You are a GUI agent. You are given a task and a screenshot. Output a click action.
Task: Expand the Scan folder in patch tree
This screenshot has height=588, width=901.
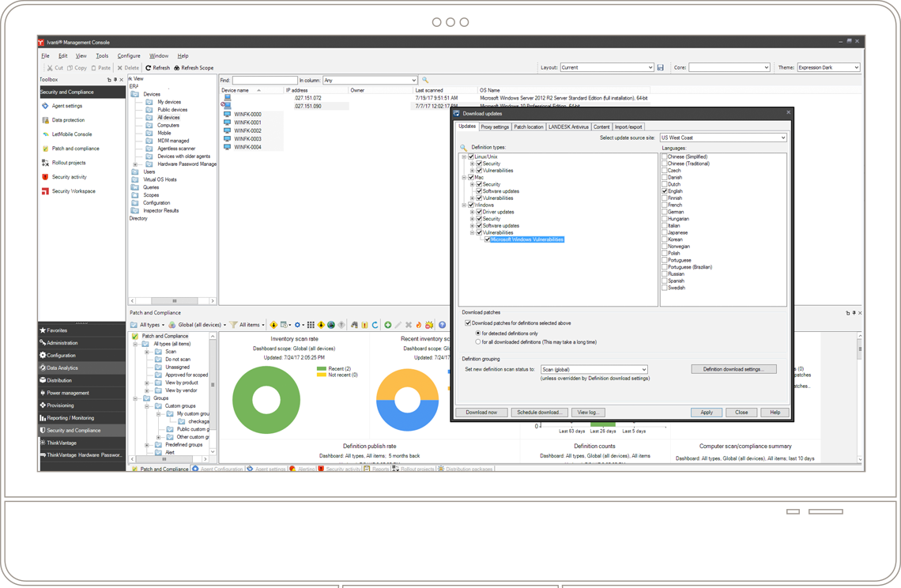pos(146,351)
